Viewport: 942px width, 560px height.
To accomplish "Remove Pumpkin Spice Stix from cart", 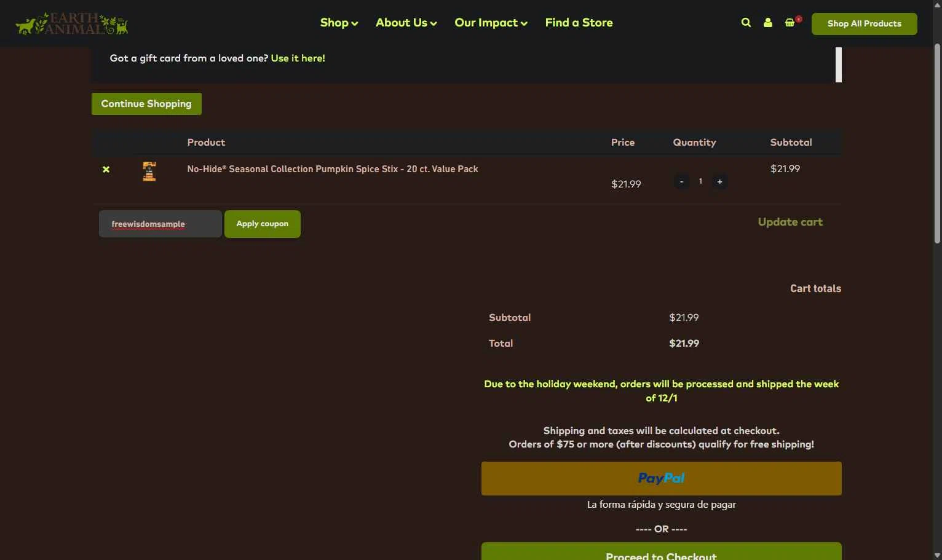I will (106, 169).
